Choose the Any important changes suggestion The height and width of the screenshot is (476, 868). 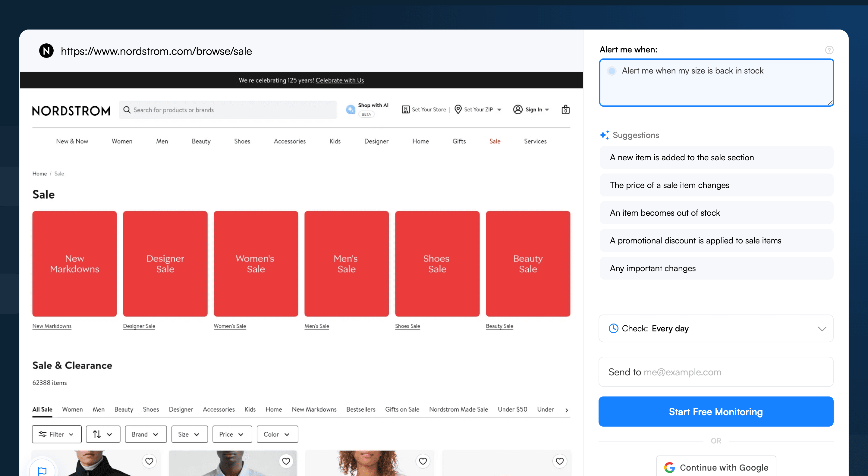pos(716,268)
